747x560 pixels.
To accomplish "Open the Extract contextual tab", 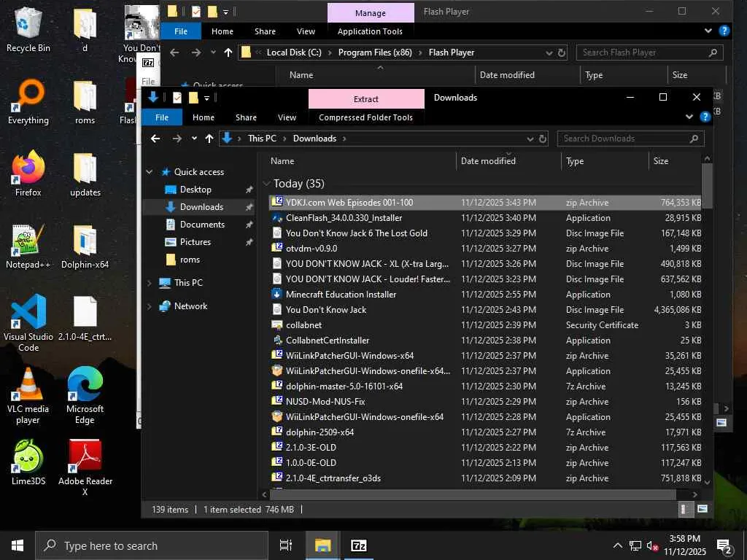I will tap(366, 98).
